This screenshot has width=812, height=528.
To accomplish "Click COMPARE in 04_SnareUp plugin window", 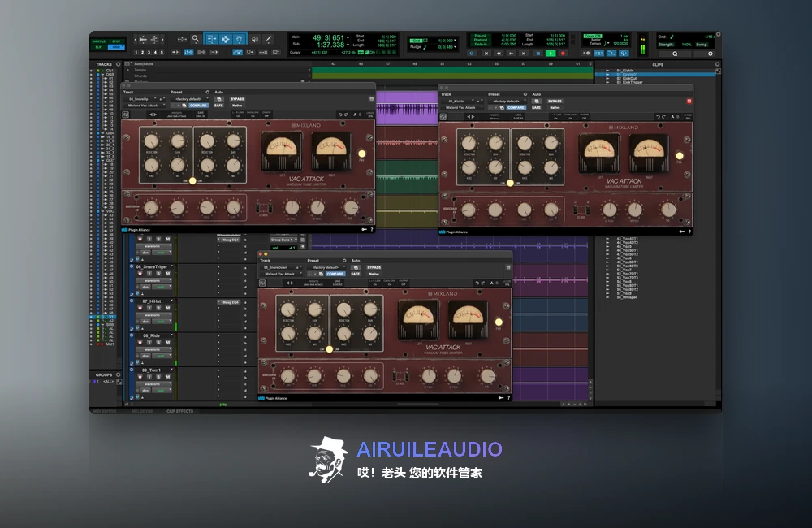I will point(198,105).
